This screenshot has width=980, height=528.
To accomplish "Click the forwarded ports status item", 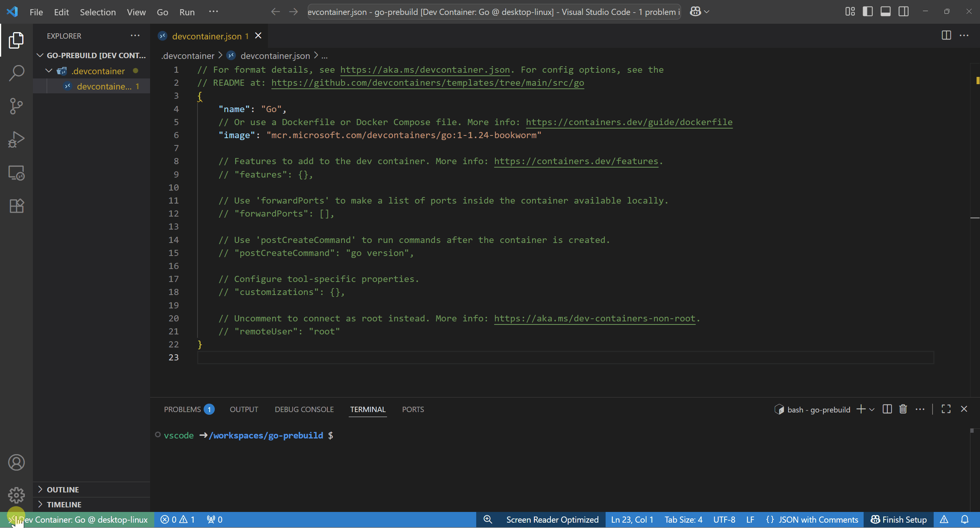I will pos(215,520).
